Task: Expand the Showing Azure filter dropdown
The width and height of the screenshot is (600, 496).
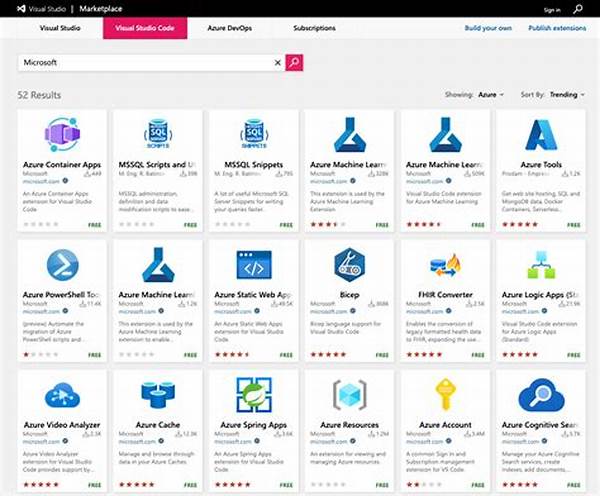Action: pos(490,95)
